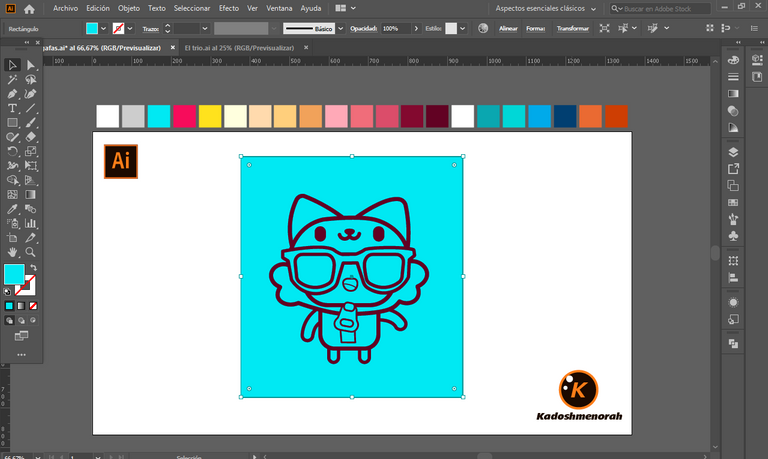The width and height of the screenshot is (768, 459).
Task: Select the Pen tool
Action: (x=12, y=94)
